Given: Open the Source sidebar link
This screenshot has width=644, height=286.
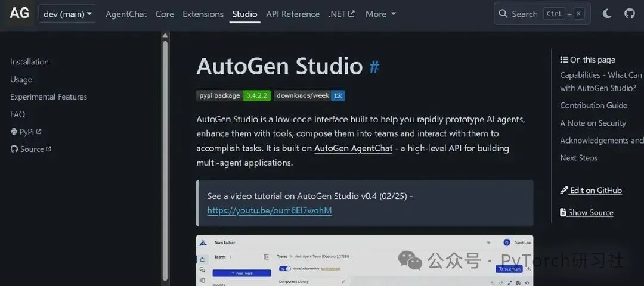Looking at the screenshot, I should 31,149.
